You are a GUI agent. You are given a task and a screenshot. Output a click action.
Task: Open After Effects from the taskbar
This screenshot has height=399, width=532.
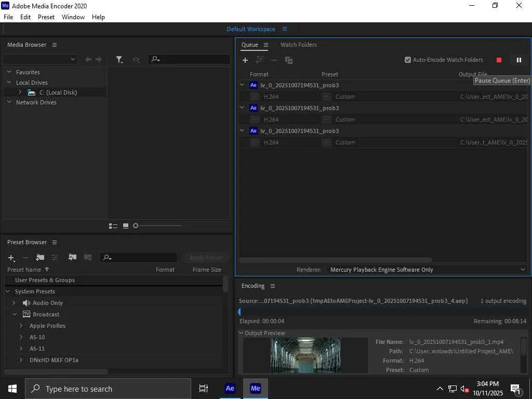click(230, 389)
